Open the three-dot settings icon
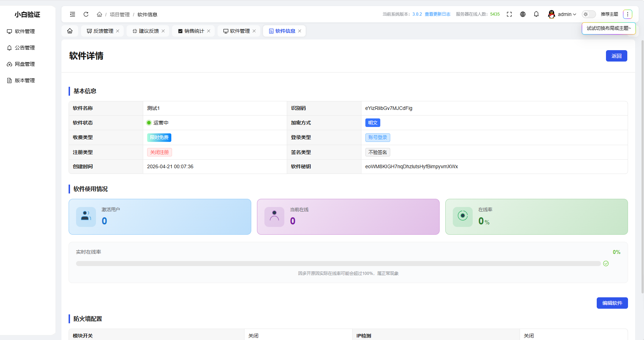644x340 pixels. [628, 14]
